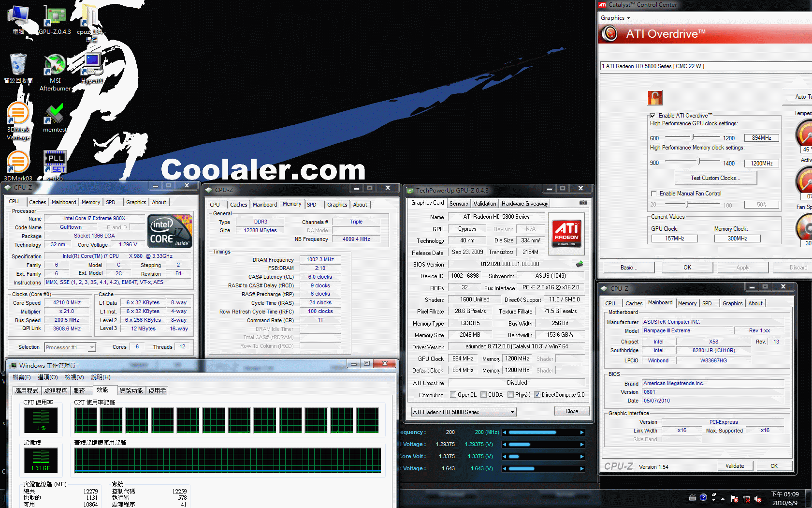Image resolution: width=812 pixels, height=508 pixels.
Task: Click the OK button in Catalyst Control Center
Action: coord(687,268)
